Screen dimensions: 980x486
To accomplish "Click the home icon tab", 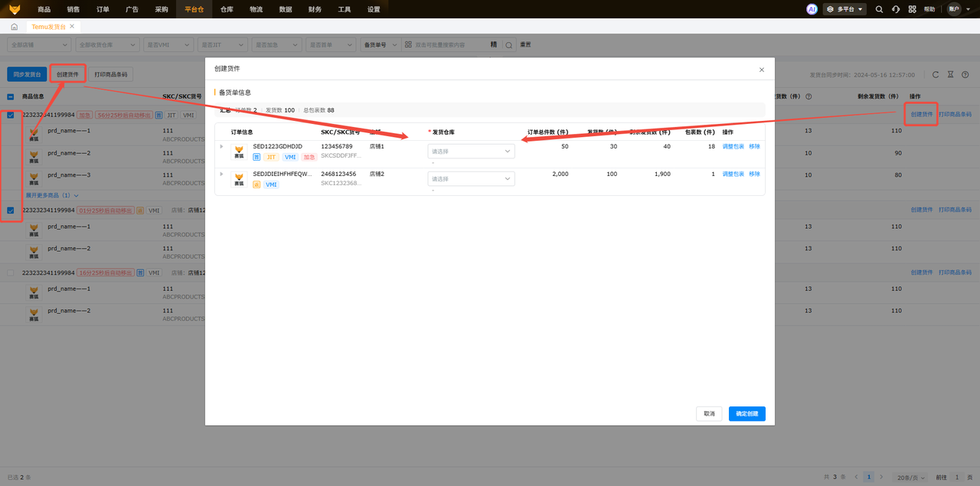I will tap(14, 27).
